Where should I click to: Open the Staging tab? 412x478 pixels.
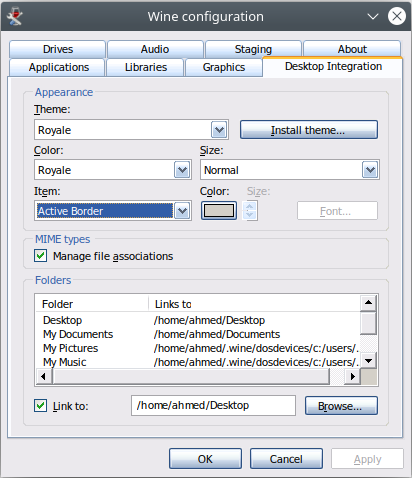253,49
